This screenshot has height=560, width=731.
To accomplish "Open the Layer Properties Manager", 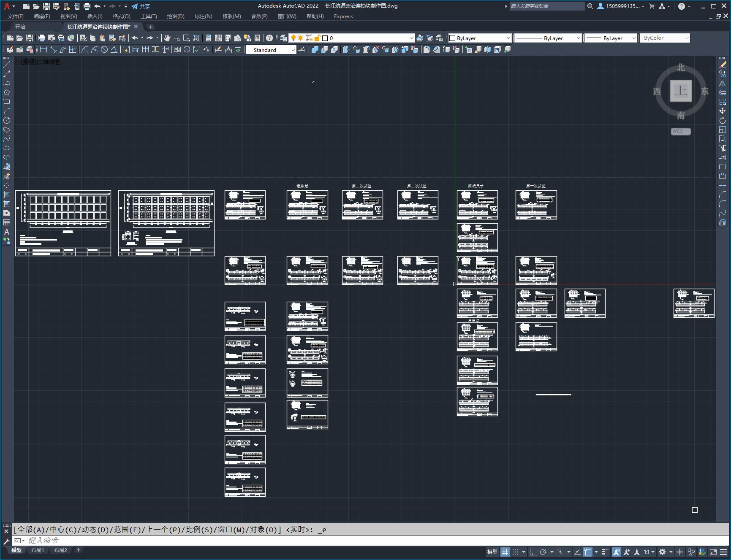I will (283, 38).
